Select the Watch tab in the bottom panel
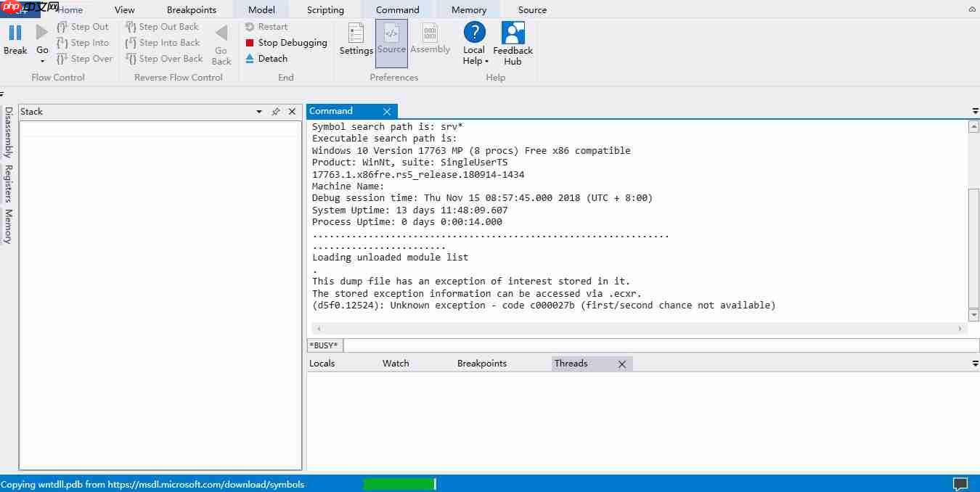980x492 pixels. click(x=396, y=363)
